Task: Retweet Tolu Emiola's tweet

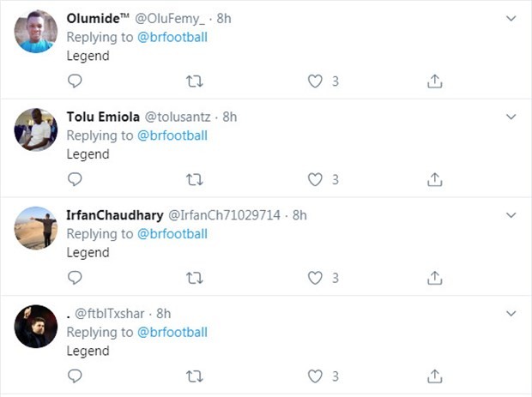Action: 195,180
